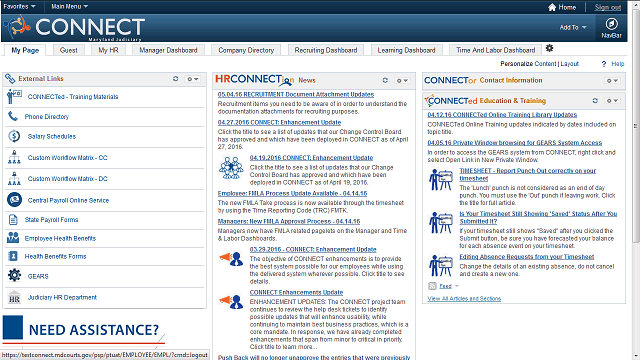Screen dimensions: 640x360
Task: Open the Company Directory tab
Action: click(246, 50)
